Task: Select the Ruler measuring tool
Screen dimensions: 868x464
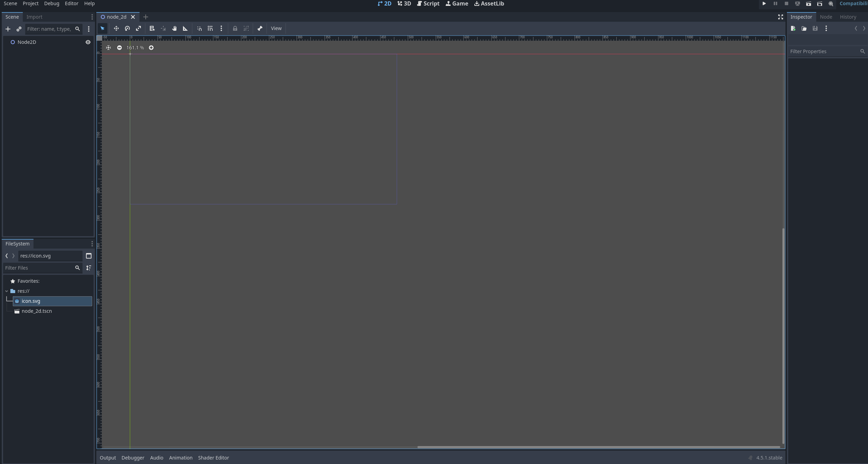Action: point(185,28)
